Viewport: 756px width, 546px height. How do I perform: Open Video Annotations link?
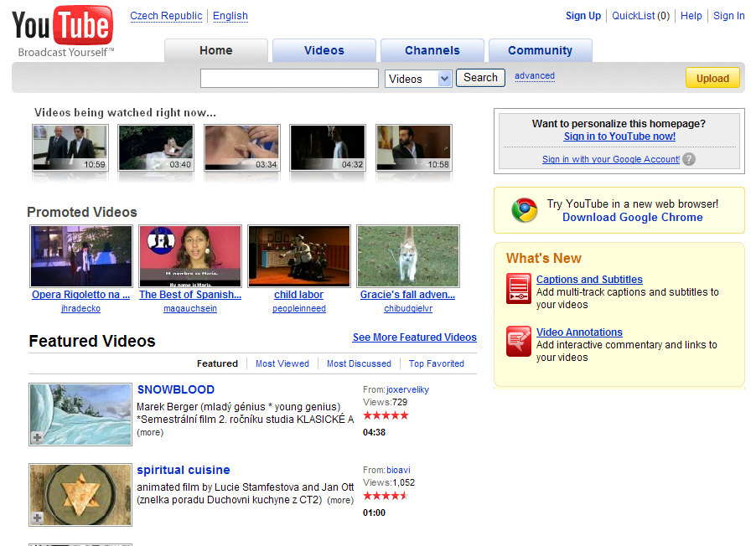tap(579, 332)
